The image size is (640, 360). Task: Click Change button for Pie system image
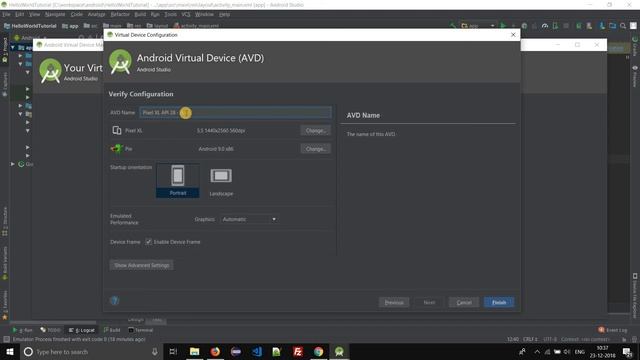click(x=316, y=149)
